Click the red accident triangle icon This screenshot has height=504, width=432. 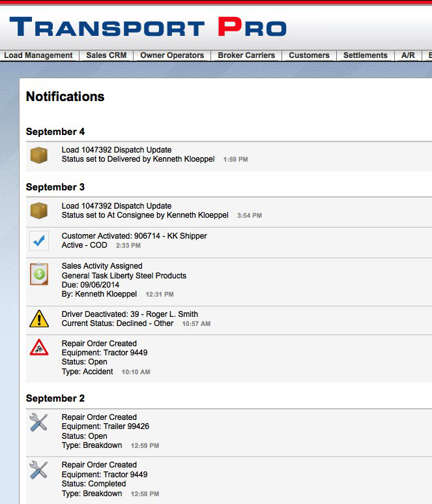[39, 348]
